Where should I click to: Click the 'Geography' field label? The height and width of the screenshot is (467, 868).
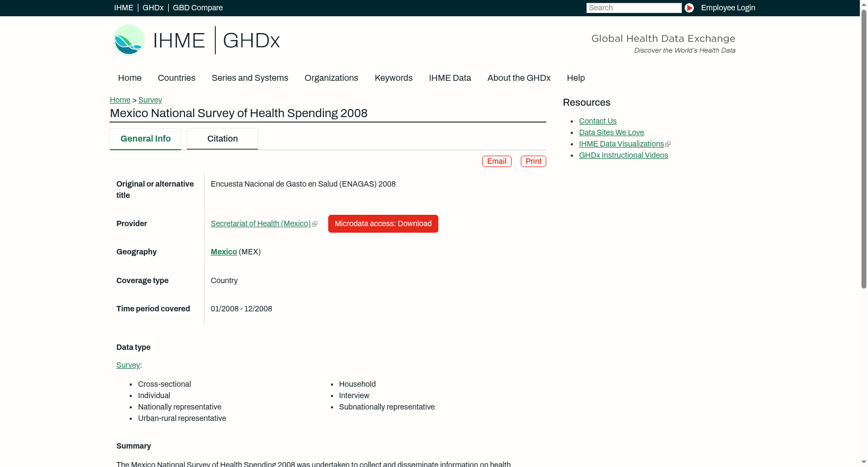136,252
